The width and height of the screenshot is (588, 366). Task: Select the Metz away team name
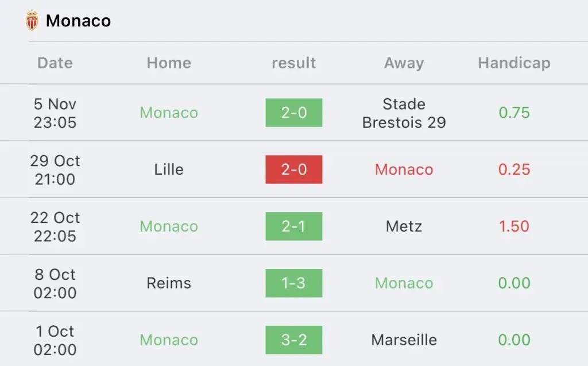click(404, 226)
